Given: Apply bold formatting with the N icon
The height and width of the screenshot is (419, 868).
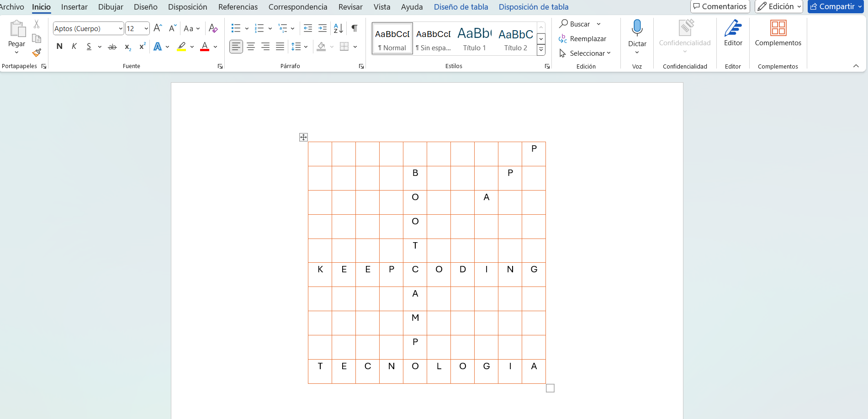Looking at the screenshot, I should [59, 46].
